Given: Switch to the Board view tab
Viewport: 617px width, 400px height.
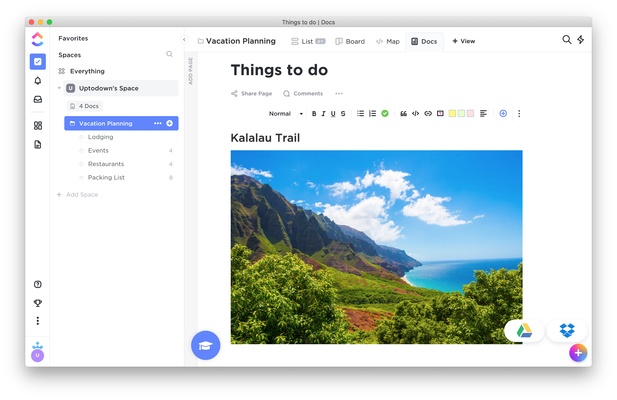Looking at the screenshot, I should [350, 41].
